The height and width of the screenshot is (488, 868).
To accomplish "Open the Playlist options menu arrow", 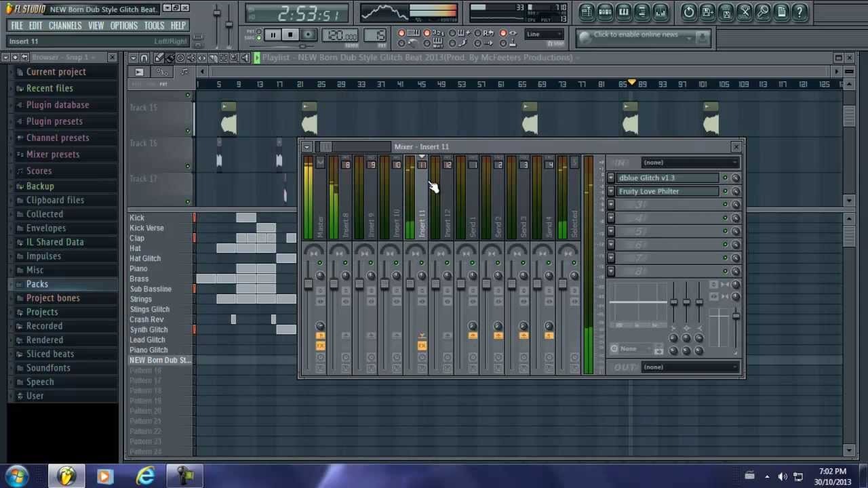I will pos(134,58).
